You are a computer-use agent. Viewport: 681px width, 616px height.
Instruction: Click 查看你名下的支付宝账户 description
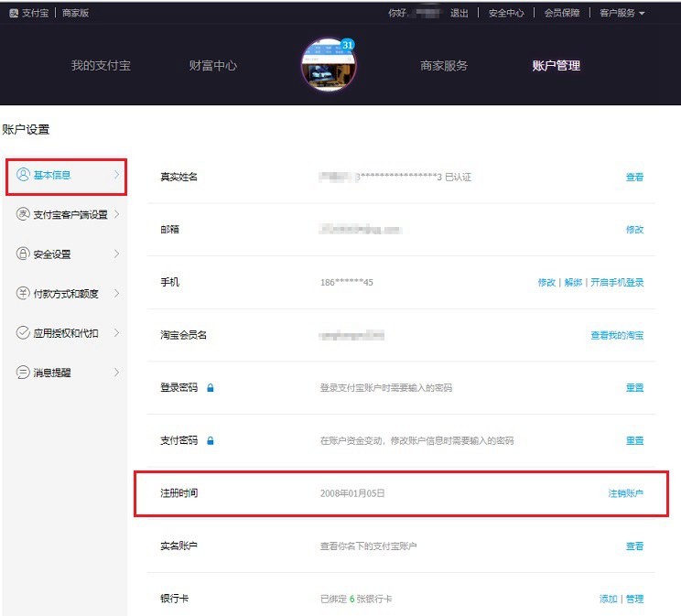coord(368,546)
